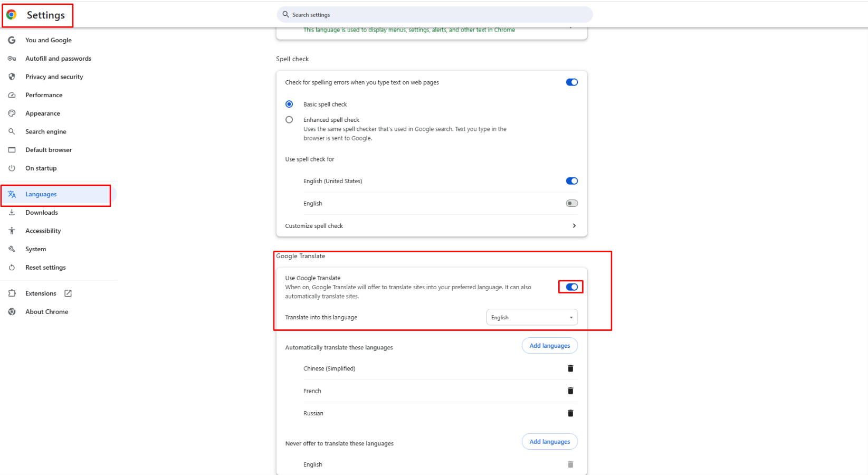Viewport: 868px width, 475px height.
Task: Go to Privacy and security
Action: 54,77
